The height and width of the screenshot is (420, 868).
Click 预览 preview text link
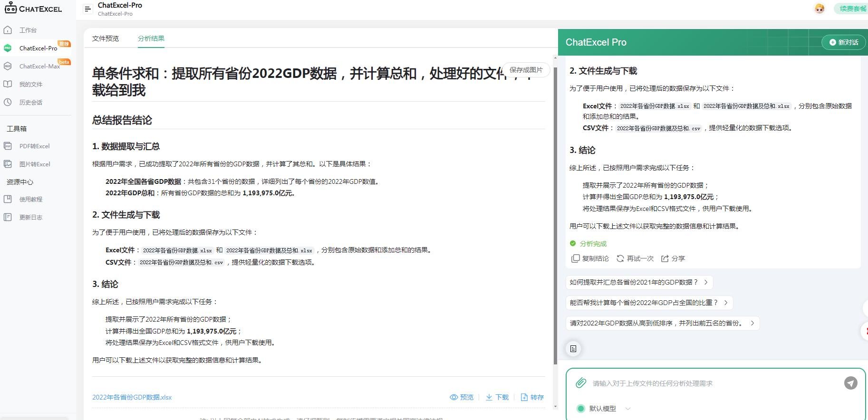click(467, 397)
